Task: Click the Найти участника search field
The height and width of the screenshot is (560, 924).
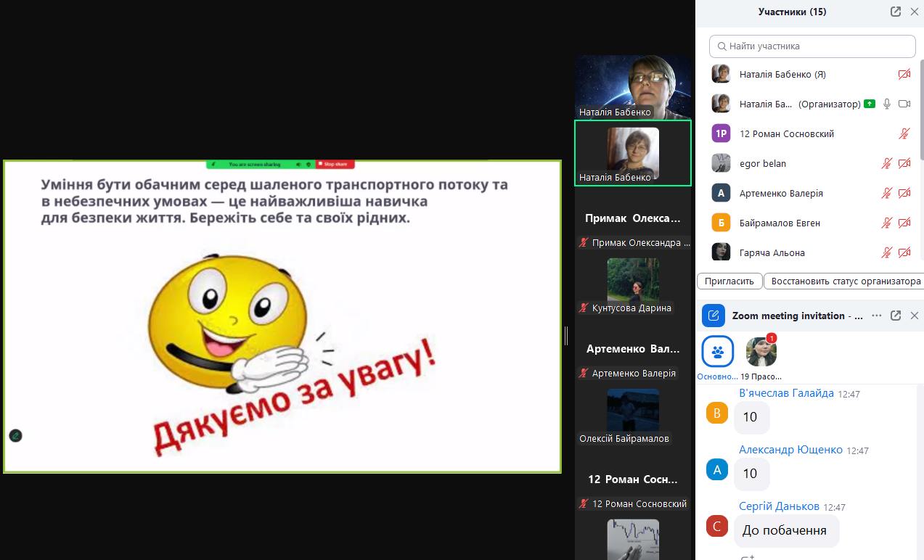Action: (x=812, y=46)
